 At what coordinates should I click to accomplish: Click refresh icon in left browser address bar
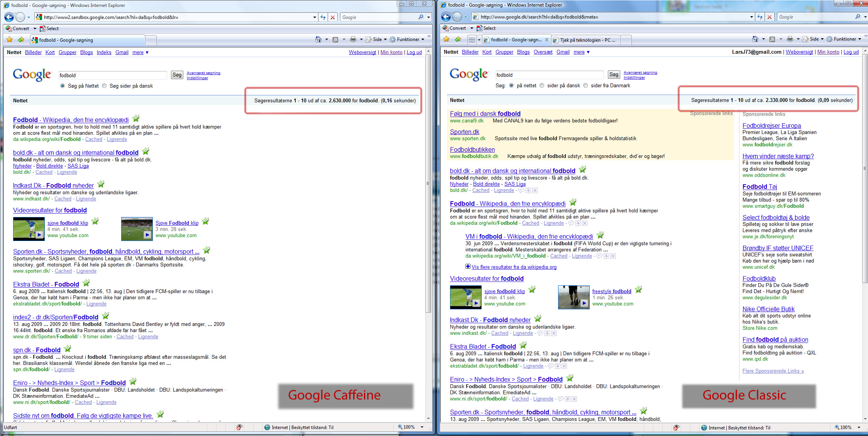point(323,17)
